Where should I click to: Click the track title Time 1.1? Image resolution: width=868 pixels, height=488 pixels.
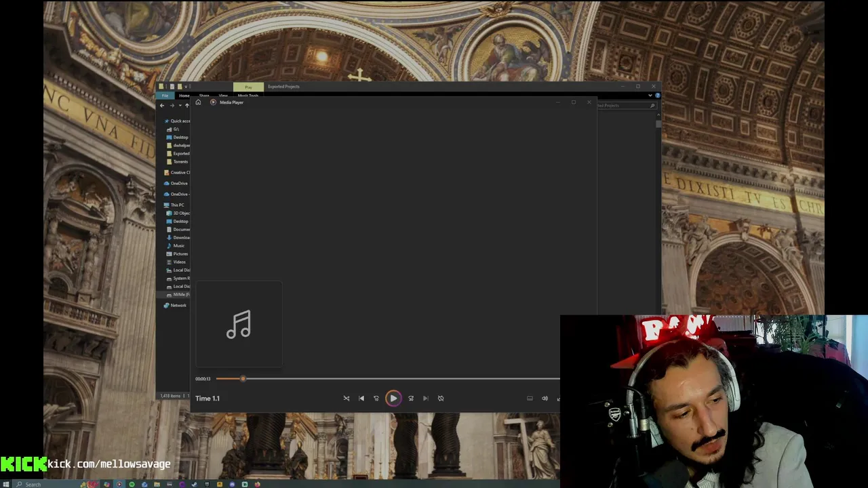(208, 399)
